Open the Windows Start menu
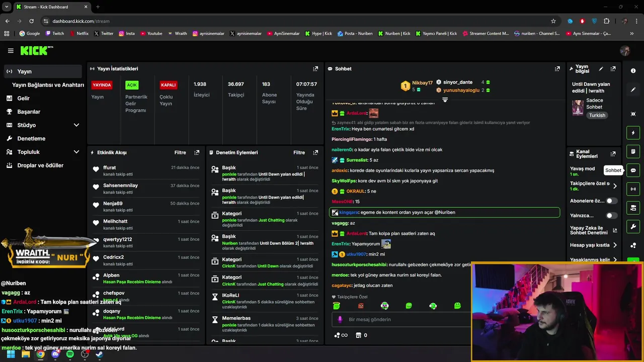 11,354
